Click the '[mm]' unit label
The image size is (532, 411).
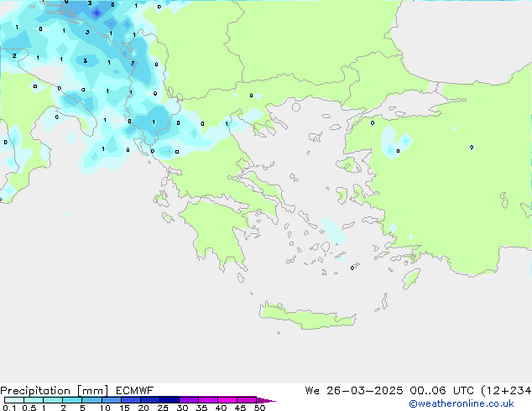(92, 391)
